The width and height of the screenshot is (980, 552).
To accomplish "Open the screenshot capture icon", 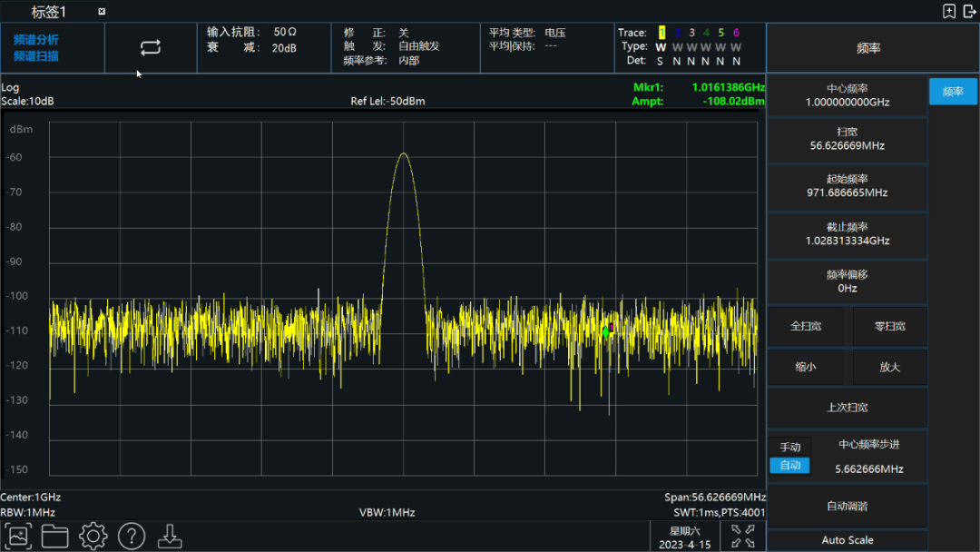I will (17, 537).
